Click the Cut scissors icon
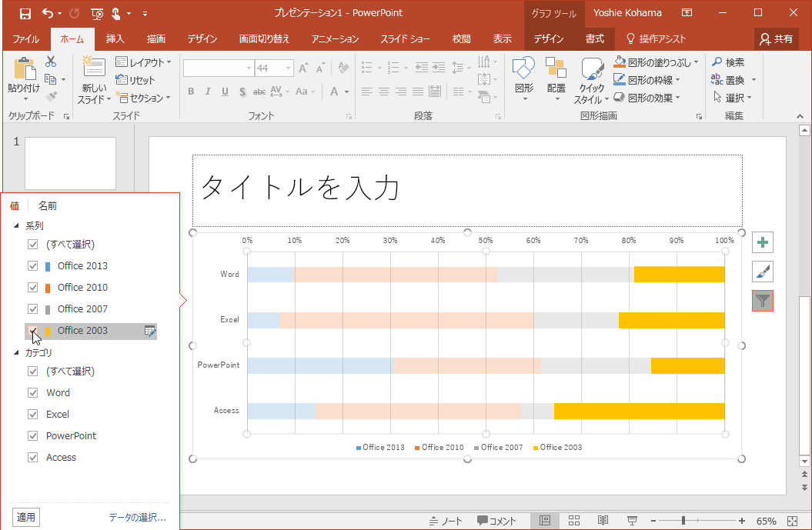The image size is (812, 530). click(x=51, y=62)
